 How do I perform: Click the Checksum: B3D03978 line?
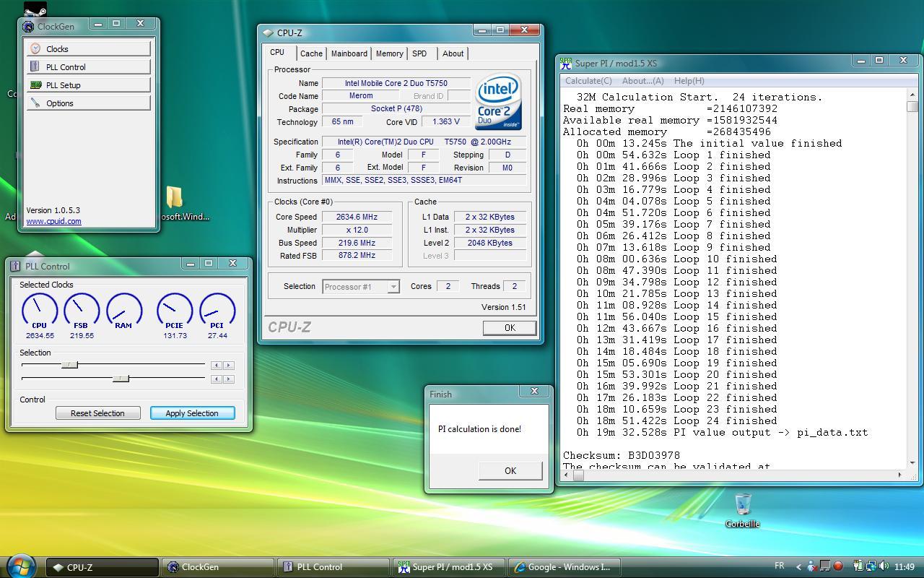622,455
